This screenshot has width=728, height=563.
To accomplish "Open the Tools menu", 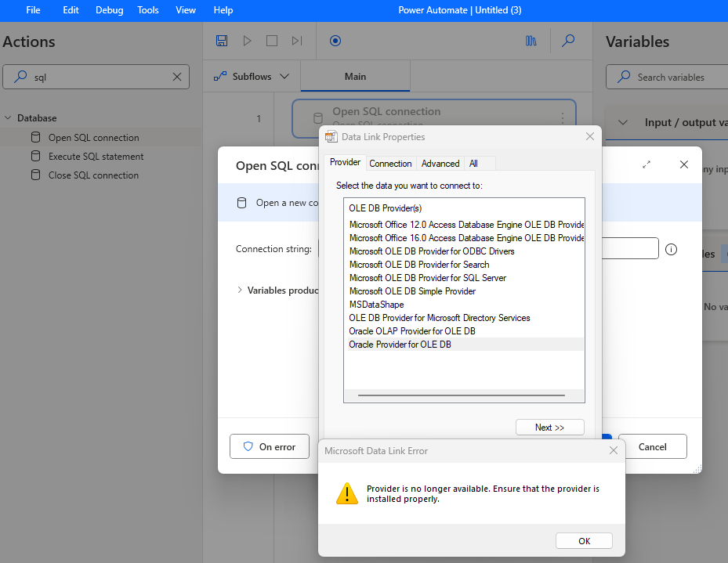I will pyautogui.click(x=148, y=10).
